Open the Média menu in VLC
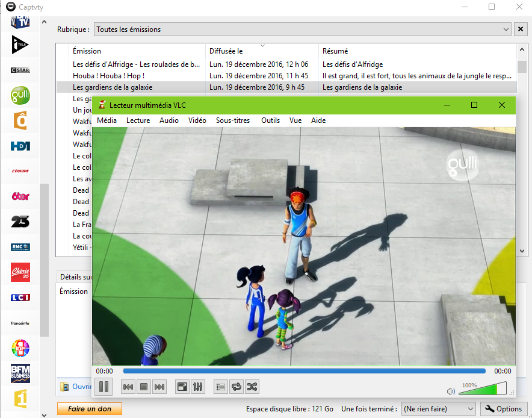Screen dimensions: 532x418 [107, 120]
